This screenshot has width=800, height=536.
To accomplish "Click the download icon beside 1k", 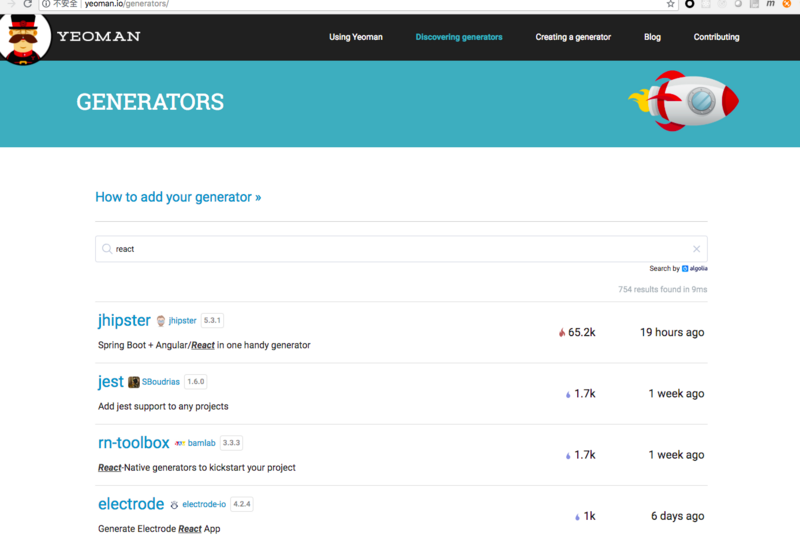I will [x=577, y=517].
